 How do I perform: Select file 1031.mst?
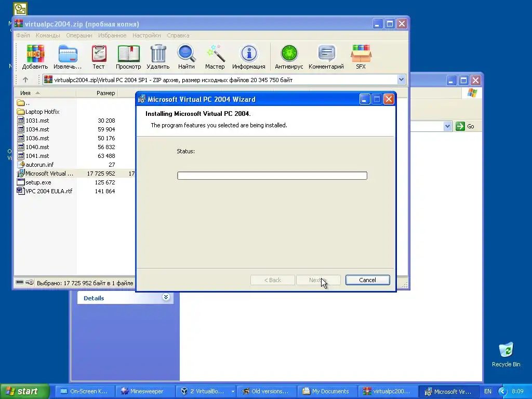[x=33, y=121]
